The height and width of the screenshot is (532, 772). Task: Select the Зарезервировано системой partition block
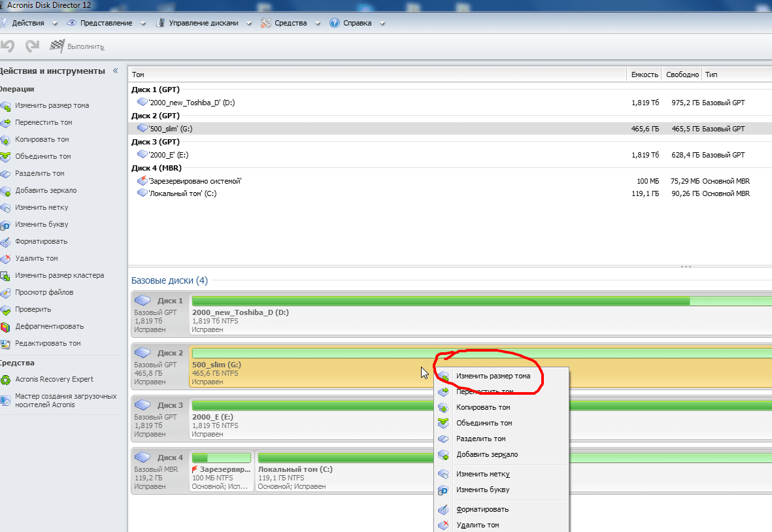point(221,469)
